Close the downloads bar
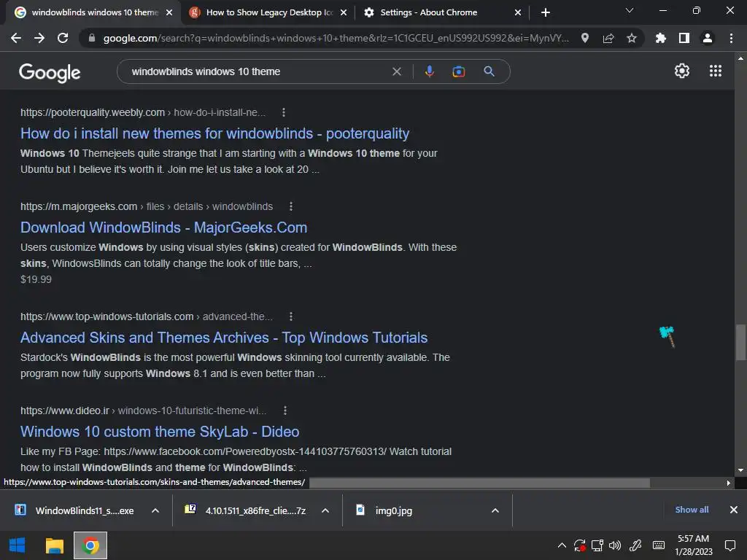Screen dimensions: 747x560 click(x=734, y=510)
